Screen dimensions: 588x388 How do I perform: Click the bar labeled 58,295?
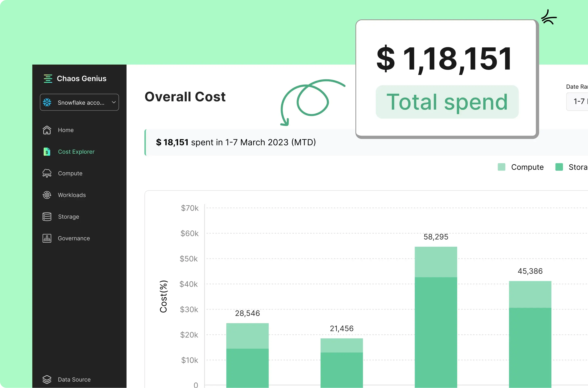[436, 317]
